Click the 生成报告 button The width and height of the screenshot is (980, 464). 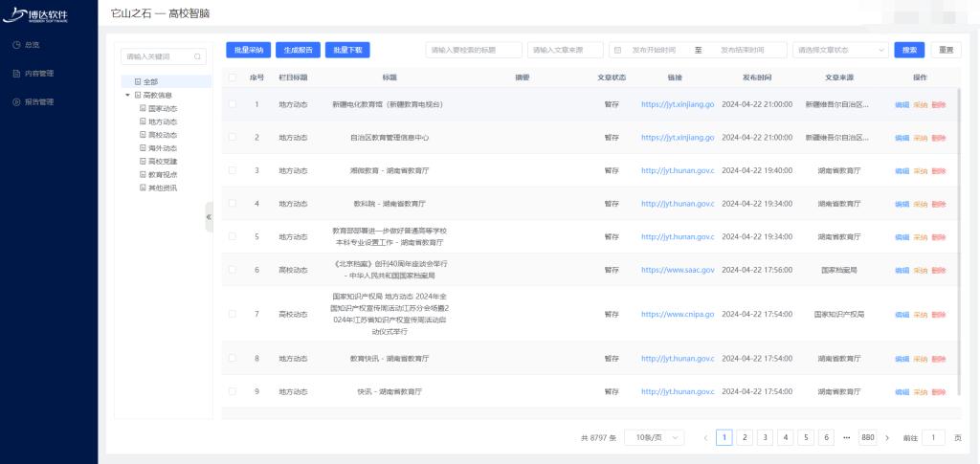pos(299,51)
